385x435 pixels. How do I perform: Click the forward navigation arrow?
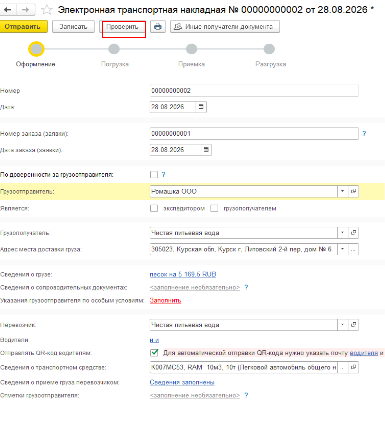tap(26, 10)
